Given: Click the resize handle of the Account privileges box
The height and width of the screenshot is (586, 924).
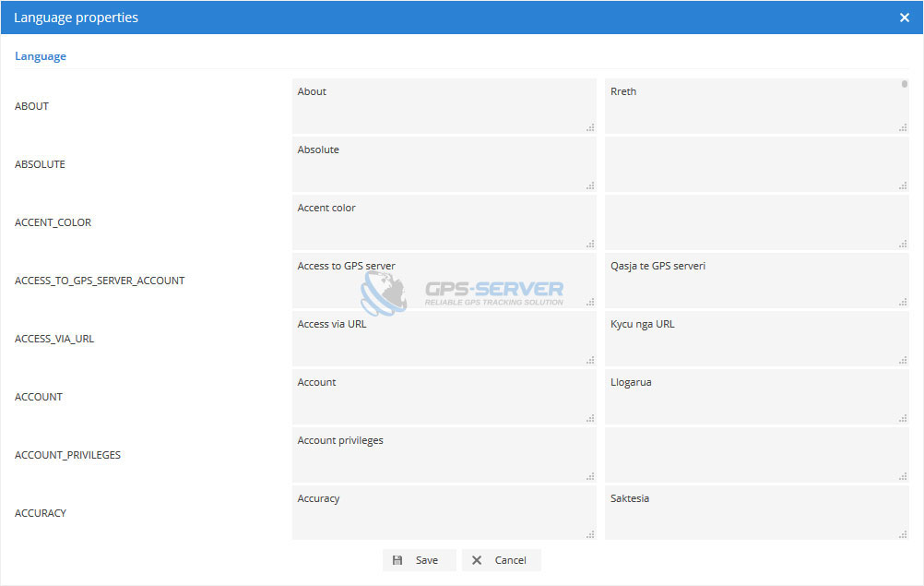Looking at the screenshot, I should point(590,476).
